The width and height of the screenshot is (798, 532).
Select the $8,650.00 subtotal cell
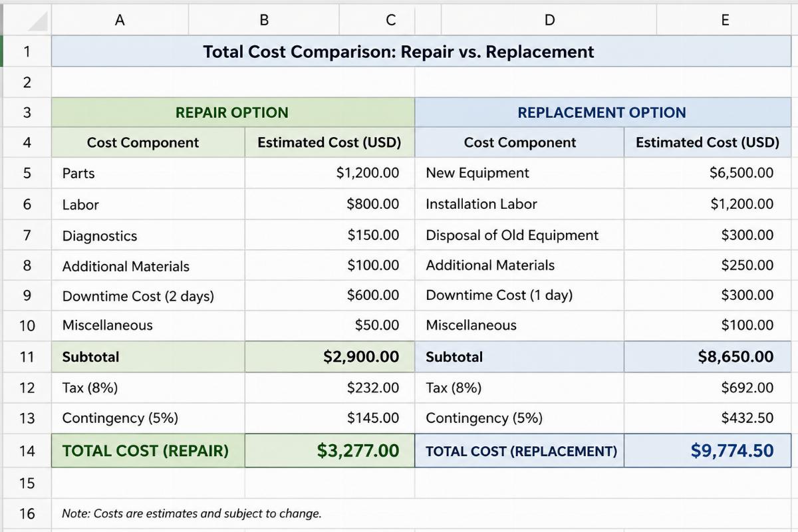click(708, 356)
